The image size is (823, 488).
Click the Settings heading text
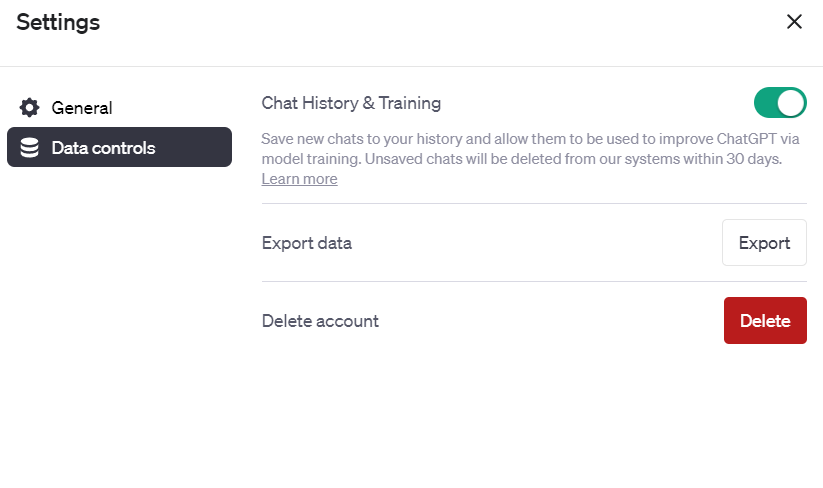(x=58, y=22)
